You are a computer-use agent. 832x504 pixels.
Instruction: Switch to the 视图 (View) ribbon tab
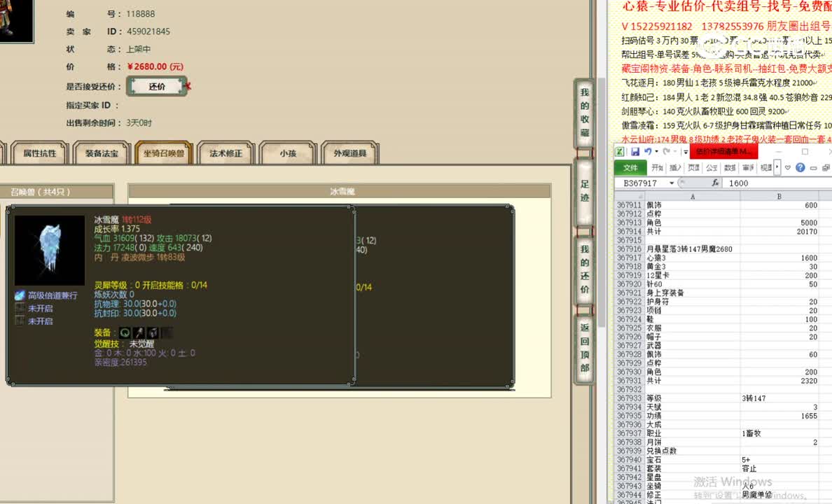(766, 167)
